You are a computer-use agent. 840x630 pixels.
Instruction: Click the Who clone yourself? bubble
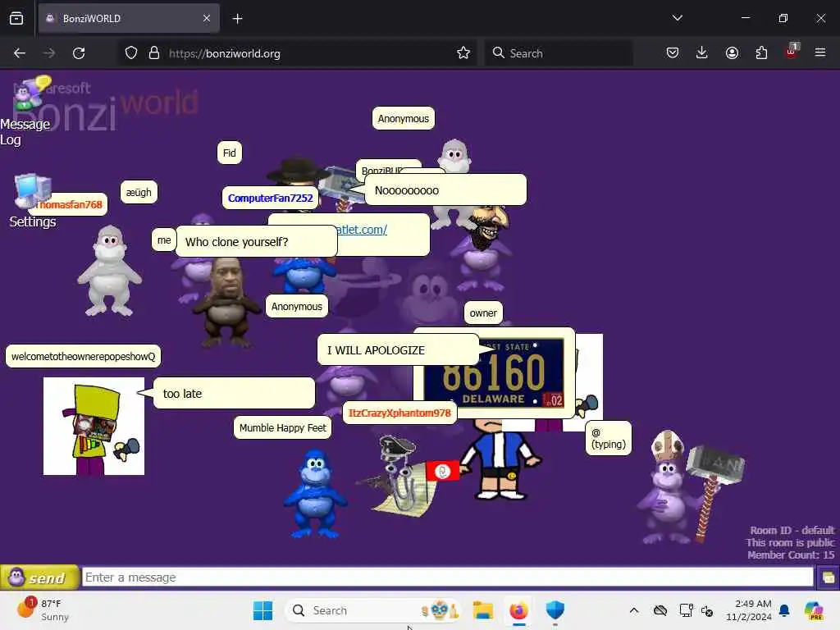point(257,242)
